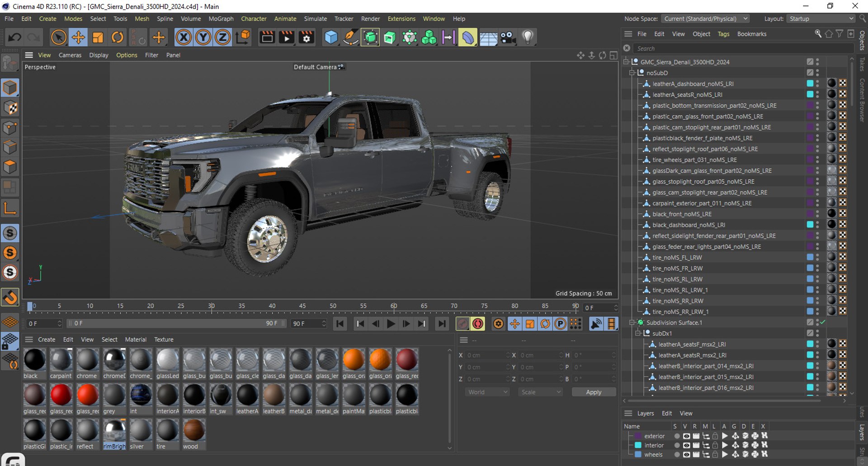Image resolution: width=868 pixels, height=466 pixels.
Task: Select the Live Selection tool
Action: click(58, 37)
